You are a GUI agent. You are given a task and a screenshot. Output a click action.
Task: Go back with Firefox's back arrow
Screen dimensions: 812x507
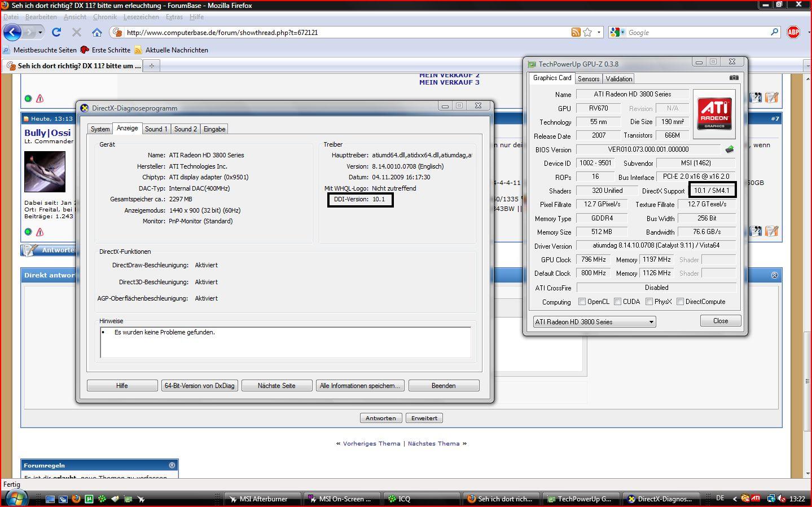click(x=12, y=32)
